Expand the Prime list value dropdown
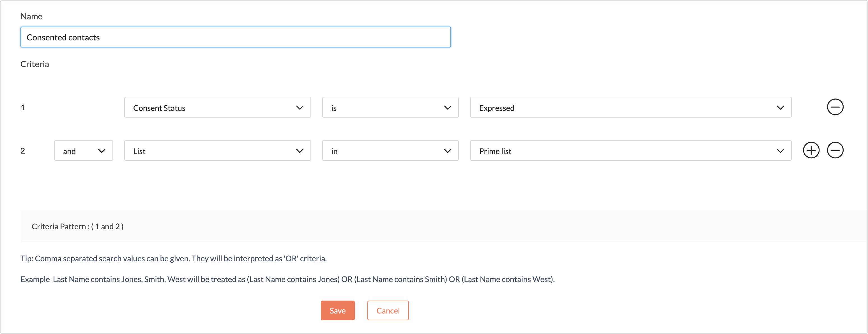Screen dimensions: 868x334 click(779, 151)
